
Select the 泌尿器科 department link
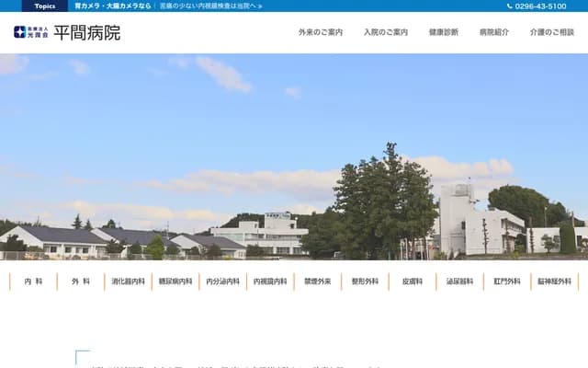coord(459,282)
